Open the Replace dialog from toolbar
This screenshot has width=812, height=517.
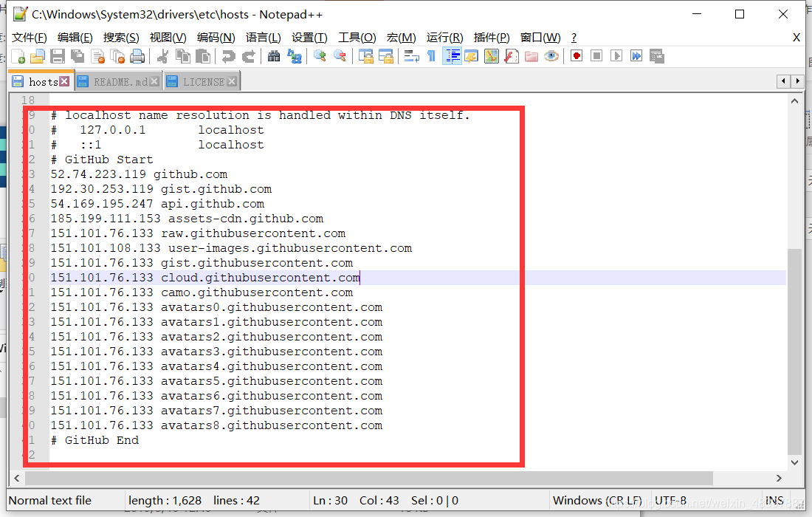[x=294, y=56]
